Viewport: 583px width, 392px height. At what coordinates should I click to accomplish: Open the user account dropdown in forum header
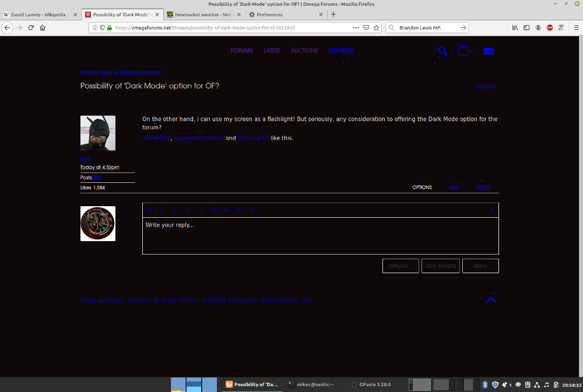[465, 51]
